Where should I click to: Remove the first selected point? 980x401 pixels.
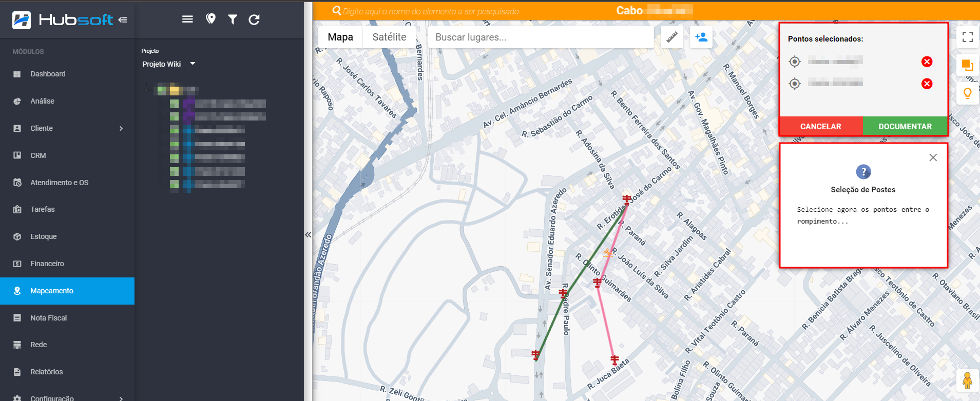[x=927, y=62]
